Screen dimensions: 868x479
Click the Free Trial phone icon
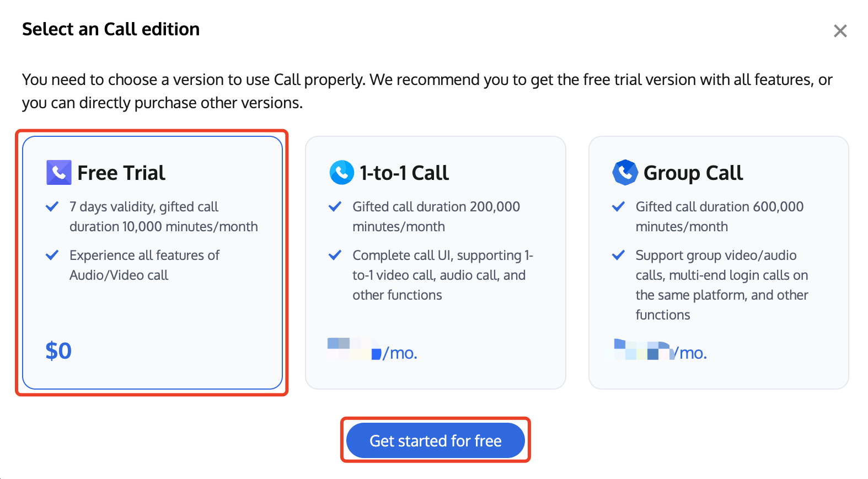click(58, 172)
